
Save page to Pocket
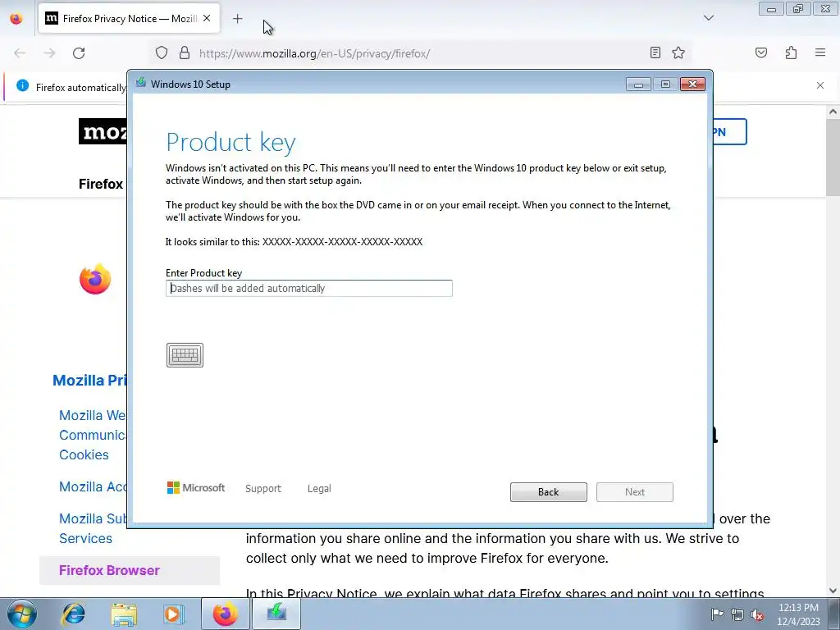(761, 52)
